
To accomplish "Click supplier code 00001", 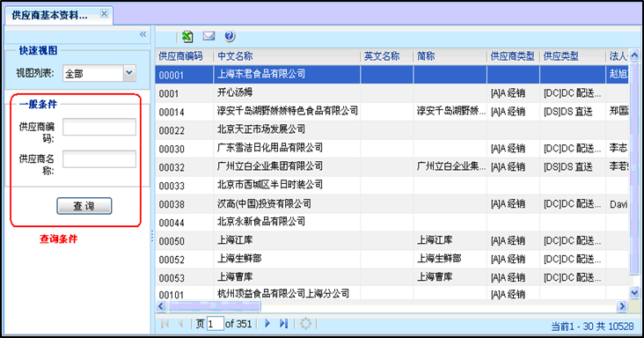I will point(172,76).
